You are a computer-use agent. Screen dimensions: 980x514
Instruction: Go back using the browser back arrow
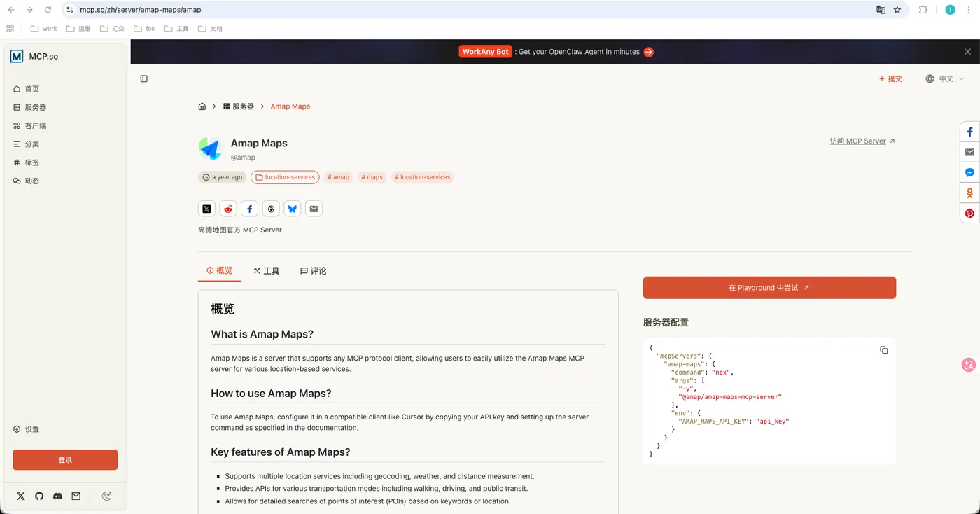(x=11, y=10)
